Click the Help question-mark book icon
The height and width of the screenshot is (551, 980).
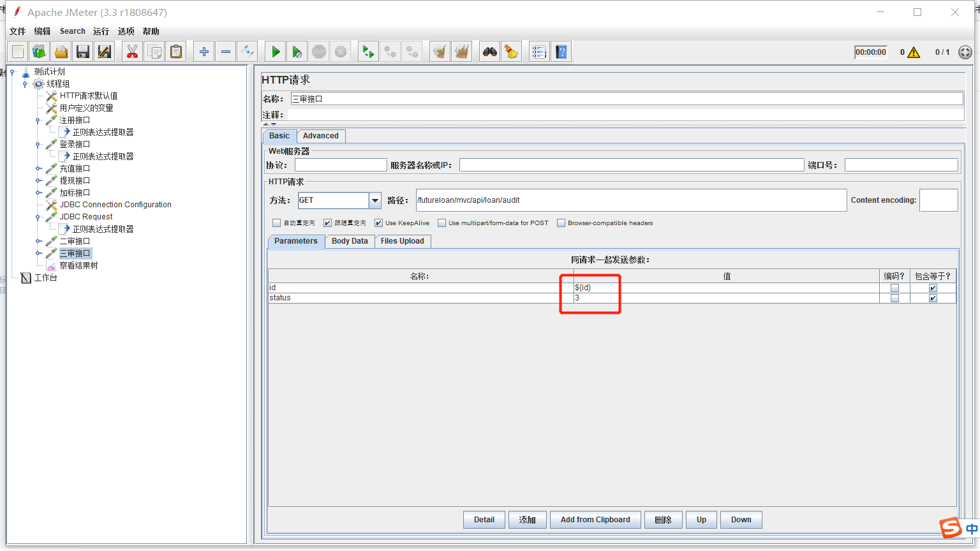561,52
